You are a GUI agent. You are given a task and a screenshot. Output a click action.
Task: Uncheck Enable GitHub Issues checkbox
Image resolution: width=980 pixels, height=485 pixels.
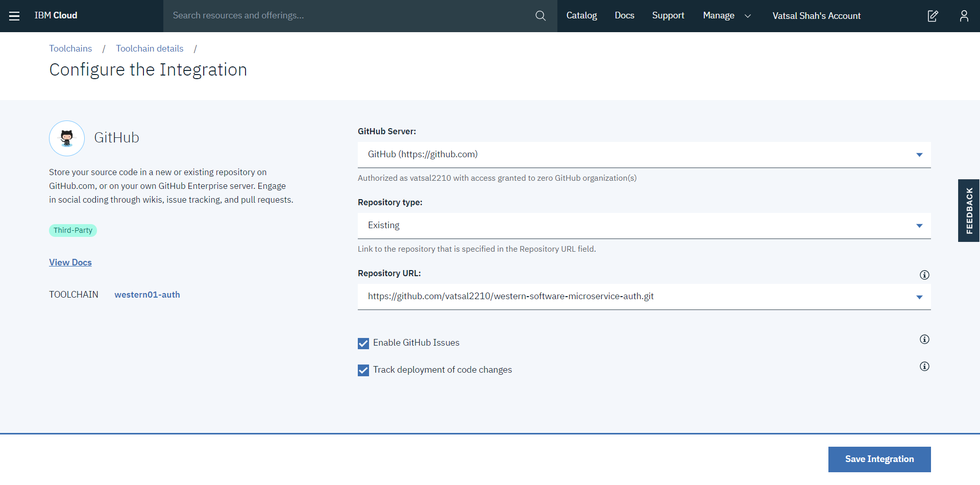[363, 344]
